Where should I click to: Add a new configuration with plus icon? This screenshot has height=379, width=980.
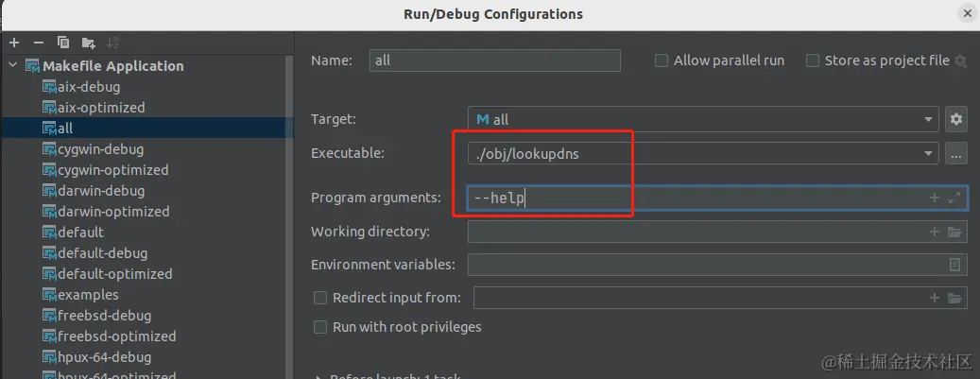14,43
